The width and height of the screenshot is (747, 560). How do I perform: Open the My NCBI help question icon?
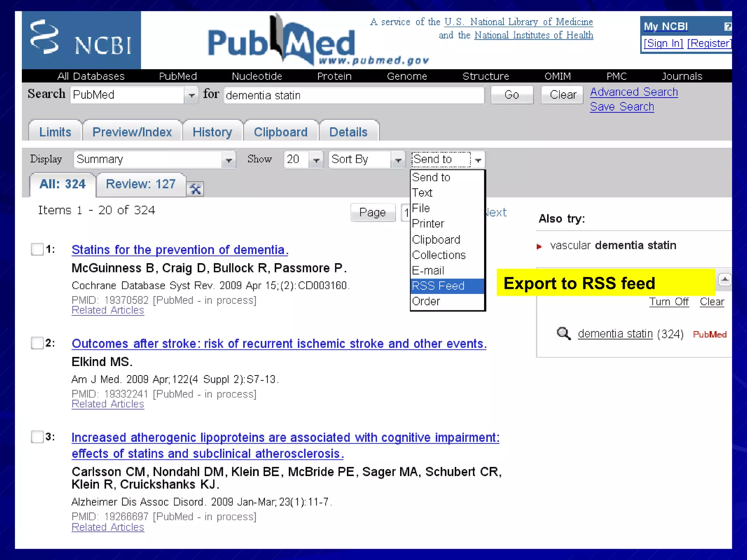pyautogui.click(x=727, y=27)
